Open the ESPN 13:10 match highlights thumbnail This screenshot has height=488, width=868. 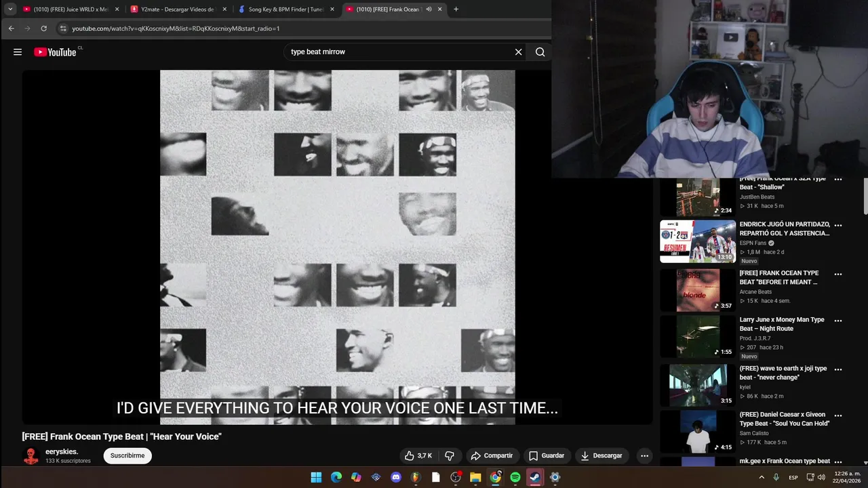[x=698, y=241]
